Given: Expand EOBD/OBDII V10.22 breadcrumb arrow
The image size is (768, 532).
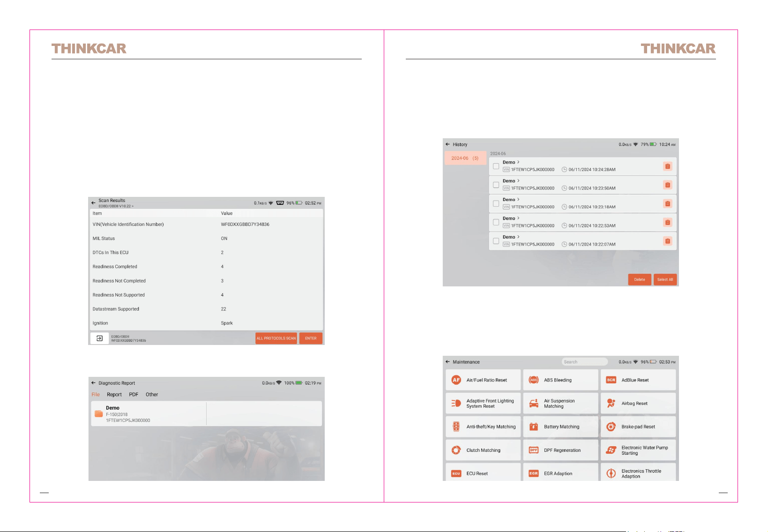Looking at the screenshot, I should [x=133, y=206].
